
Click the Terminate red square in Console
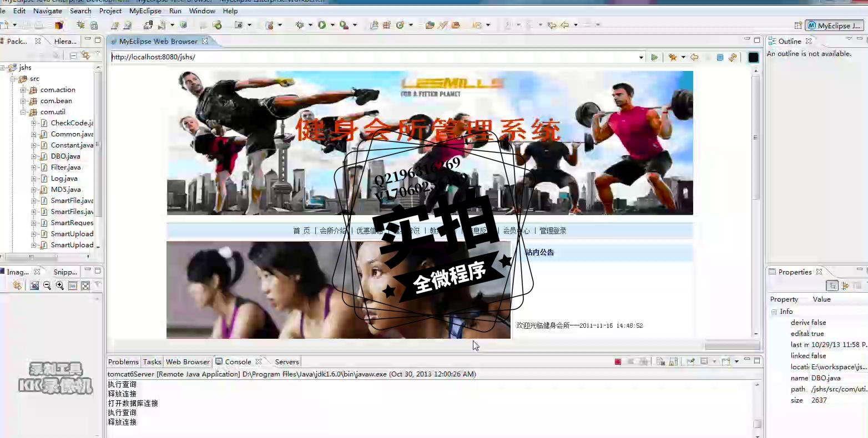coord(618,361)
